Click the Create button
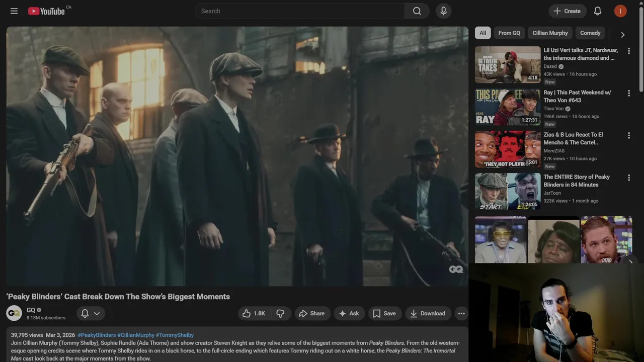Image resolution: width=644 pixels, height=362 pixels. pyautogui.click(x=567, y=11)
